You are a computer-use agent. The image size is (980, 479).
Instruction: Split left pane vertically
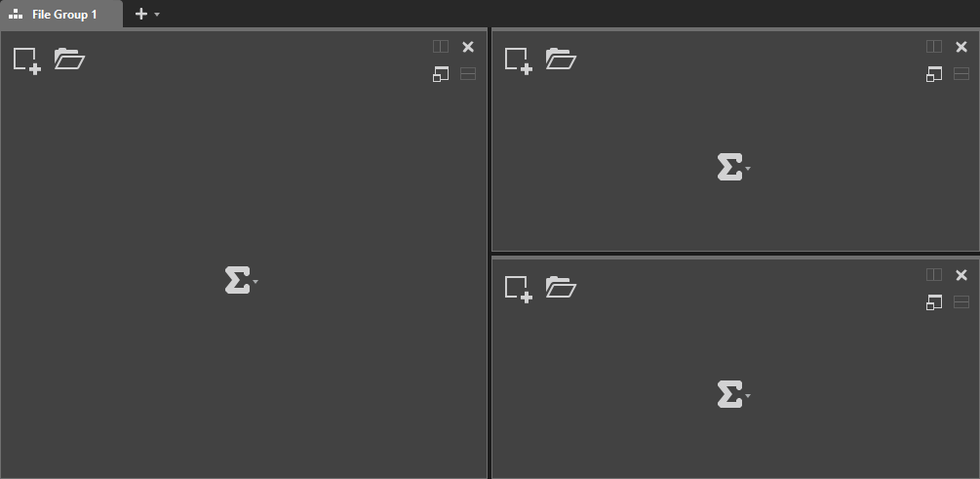[441, 46]
